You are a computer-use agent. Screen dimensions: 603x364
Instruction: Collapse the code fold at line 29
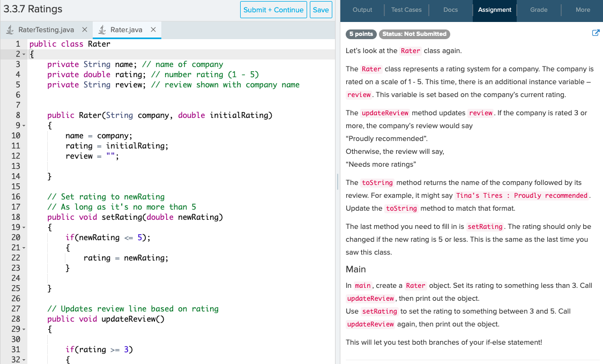click(24, 329)
